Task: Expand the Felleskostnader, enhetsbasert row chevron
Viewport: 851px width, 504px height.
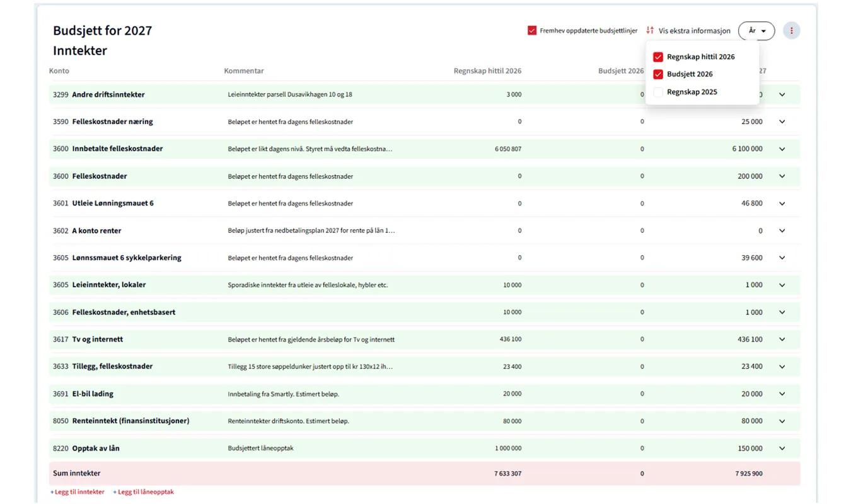Action: click(x=782, y=312)
